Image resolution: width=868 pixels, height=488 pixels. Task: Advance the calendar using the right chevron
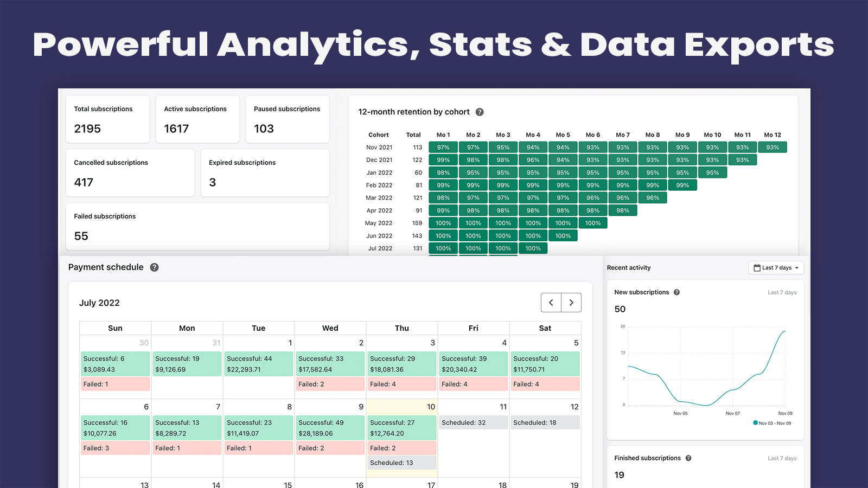click(x=571, y=303)
